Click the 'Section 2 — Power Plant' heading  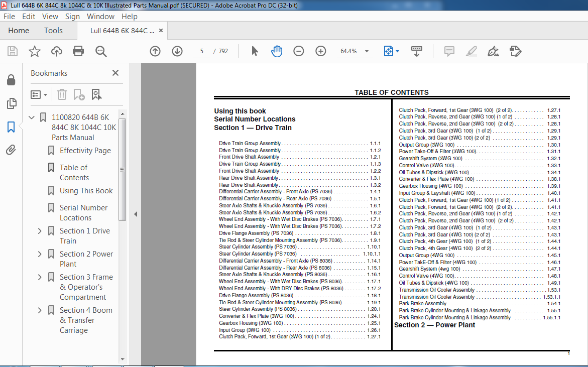coord(434,325)
